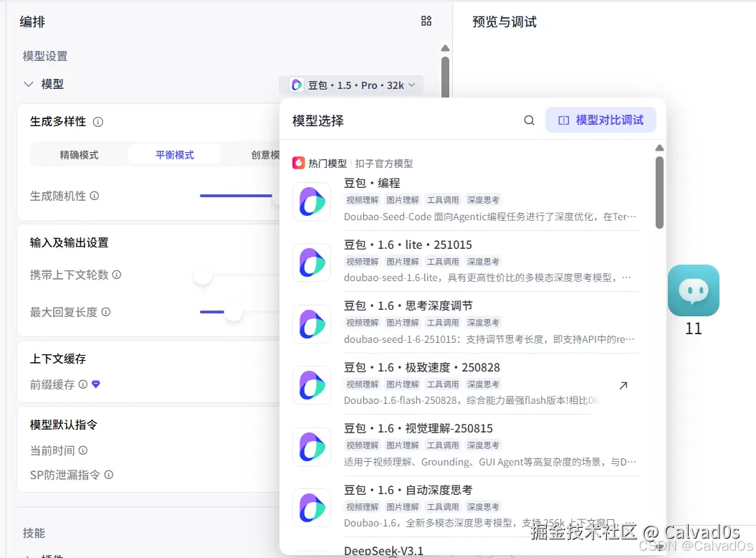Screen dimensions: 756x558
Task: Click the 模型默认指令 heading
Action: point(64,425)
